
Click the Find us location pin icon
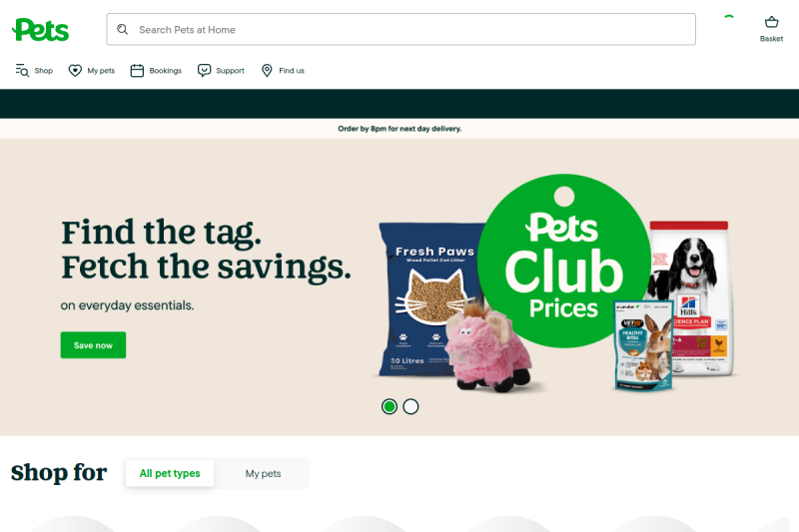click(x=267, y=70)
